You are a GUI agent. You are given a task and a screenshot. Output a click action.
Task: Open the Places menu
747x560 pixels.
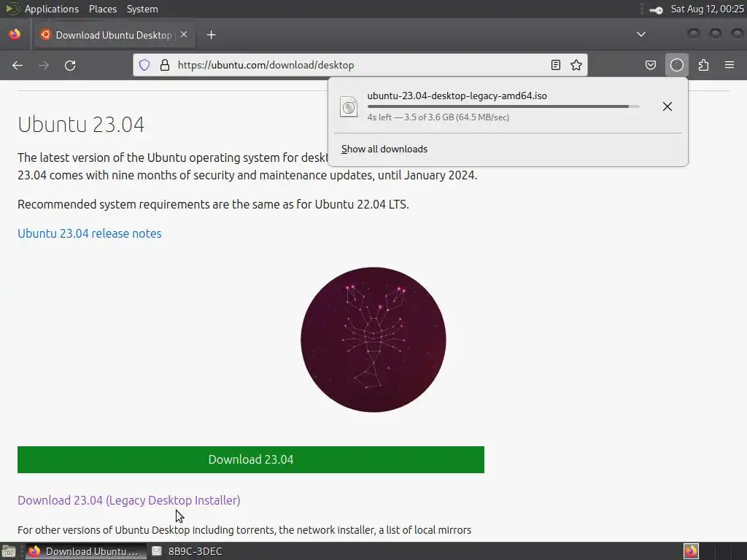[103, 9]
